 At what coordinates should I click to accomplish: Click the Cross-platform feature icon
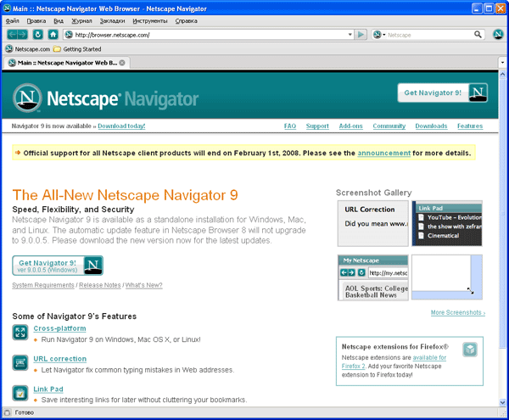pyautogui.click(x=20, y=333)
